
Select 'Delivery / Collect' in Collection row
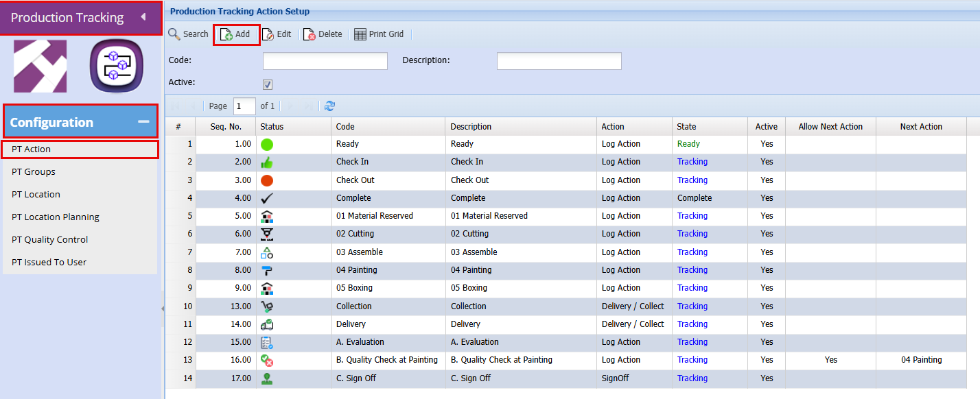[634, 306]
